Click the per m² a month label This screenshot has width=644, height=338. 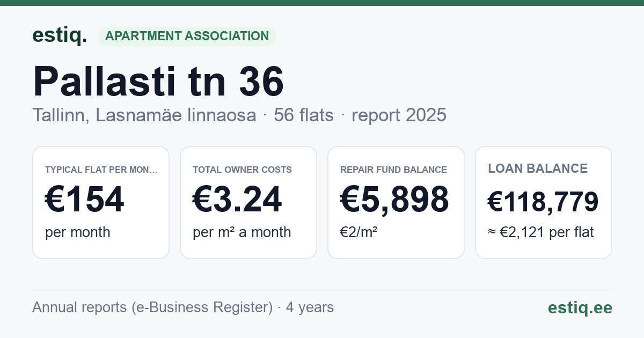242,232
